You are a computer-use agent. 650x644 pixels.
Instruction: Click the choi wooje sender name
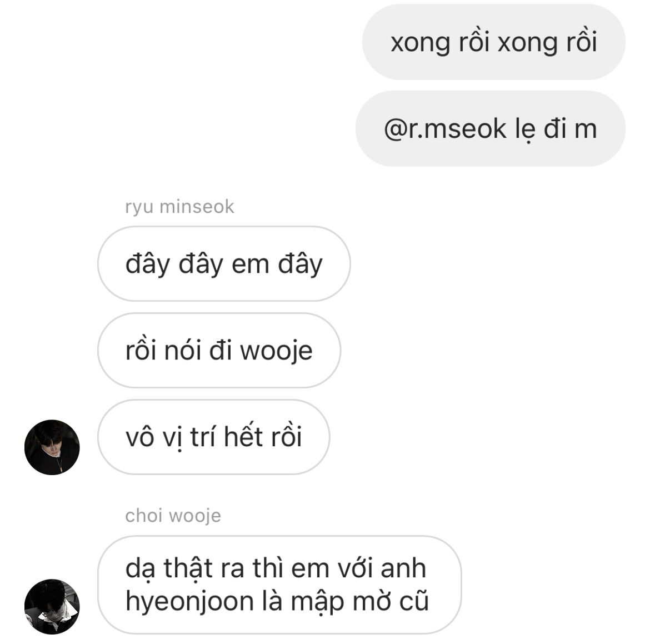[x=173, y=516]
